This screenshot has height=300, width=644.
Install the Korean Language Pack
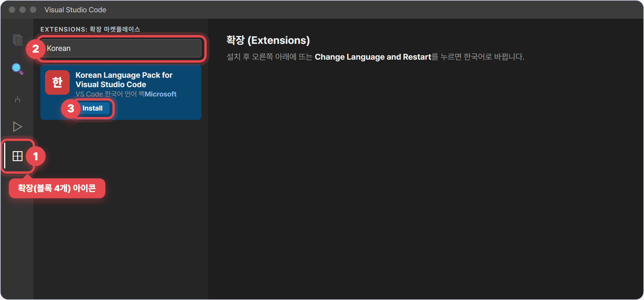92,108
